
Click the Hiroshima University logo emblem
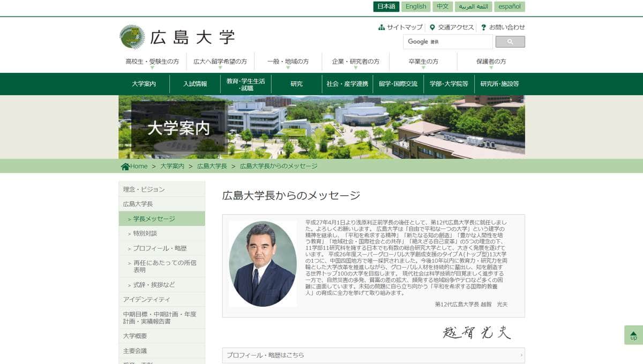coord(132,37)
